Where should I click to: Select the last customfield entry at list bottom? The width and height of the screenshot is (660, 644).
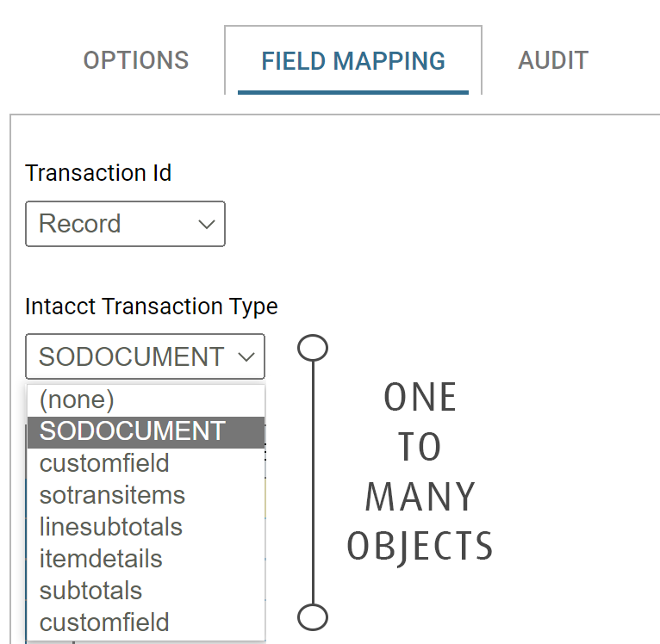146,623
